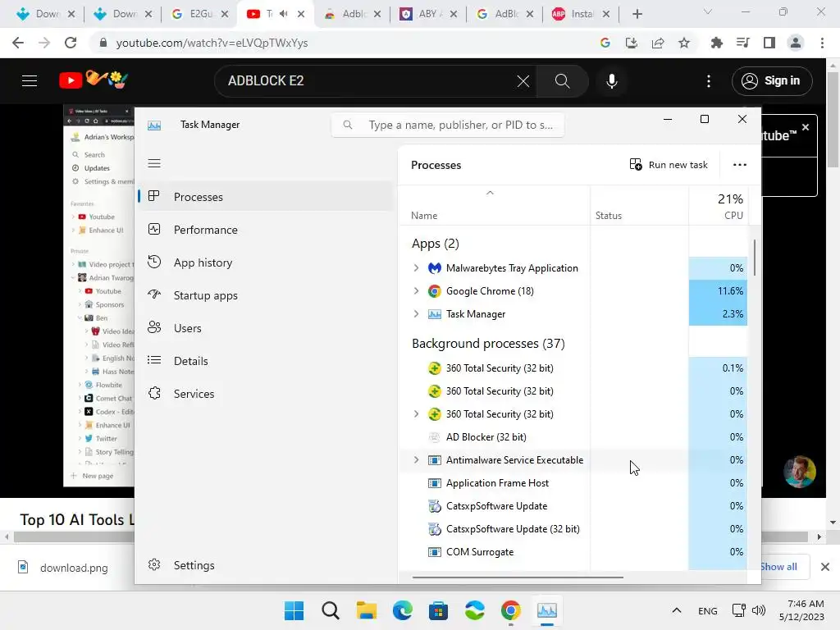Open Users page in Task Manager
This screenshot has width=840, height=630.
tap(267, 328)
